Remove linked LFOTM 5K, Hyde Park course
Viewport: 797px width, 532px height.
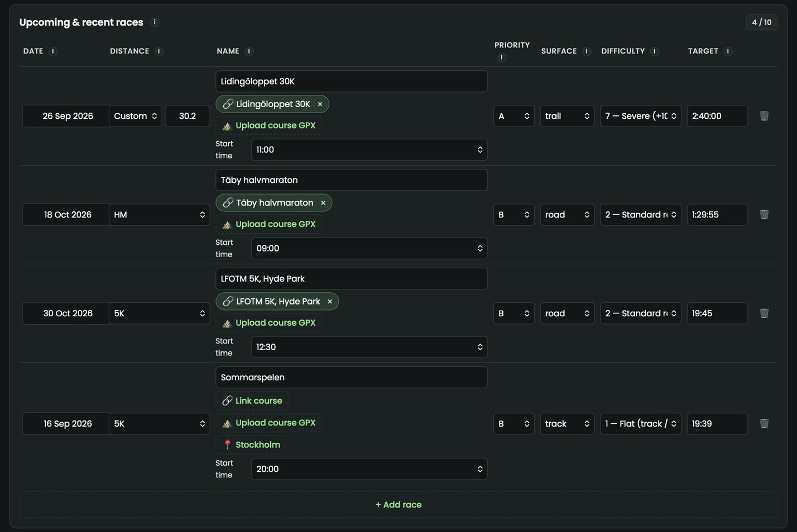pyautogui.click(x=330, y=302)
